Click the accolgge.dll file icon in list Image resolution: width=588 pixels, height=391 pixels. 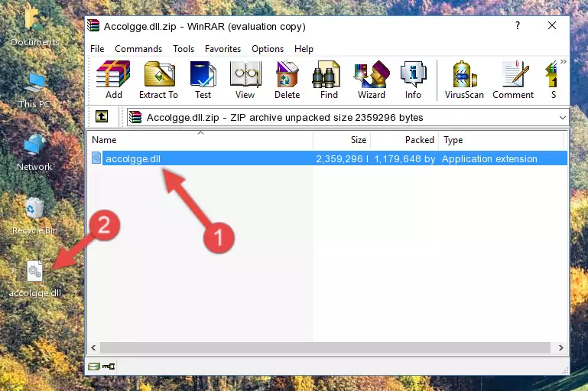click(96, 158)
